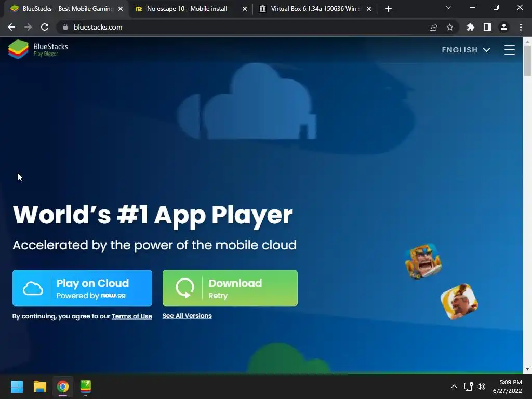Share this page icon in address bar

[x=433, y=27]
